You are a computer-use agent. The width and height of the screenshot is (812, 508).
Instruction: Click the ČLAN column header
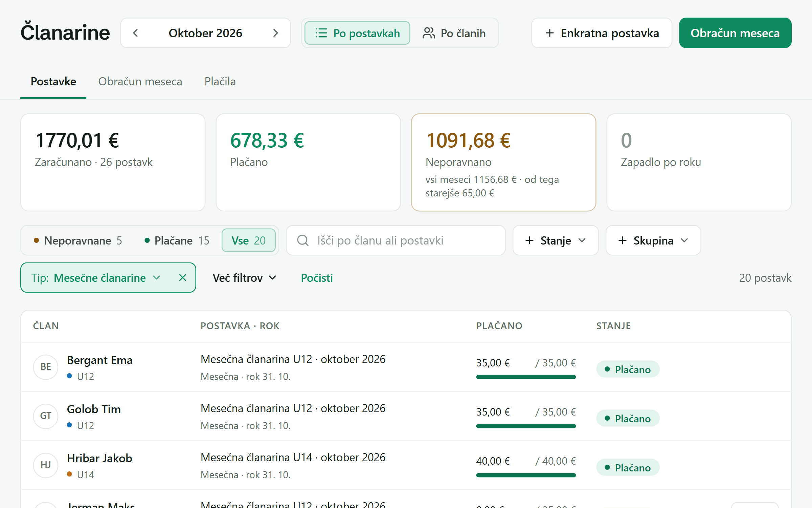click(x=46, y=326)
